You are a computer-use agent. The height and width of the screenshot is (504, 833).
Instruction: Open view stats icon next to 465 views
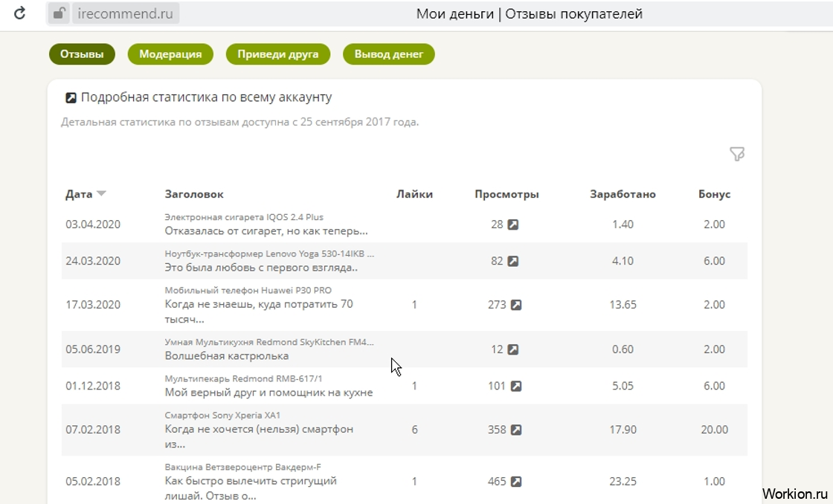[516, 482]
